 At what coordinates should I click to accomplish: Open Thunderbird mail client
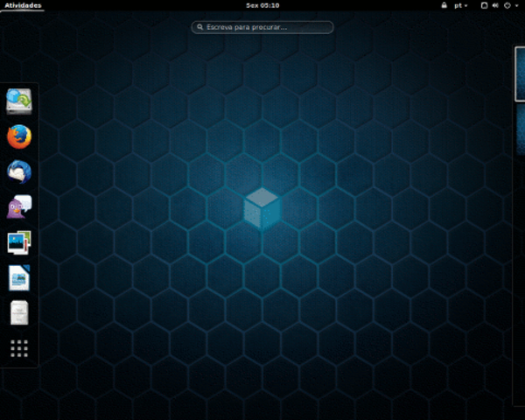pyautogui.click(x=19, y=171)
